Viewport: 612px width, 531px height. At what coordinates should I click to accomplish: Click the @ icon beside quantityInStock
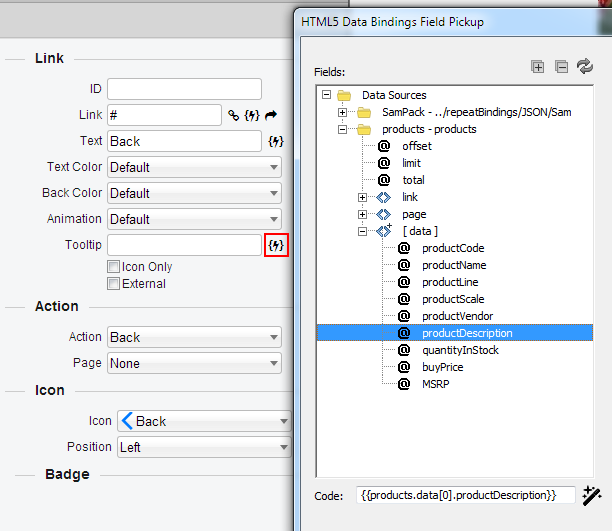point(404,350)
